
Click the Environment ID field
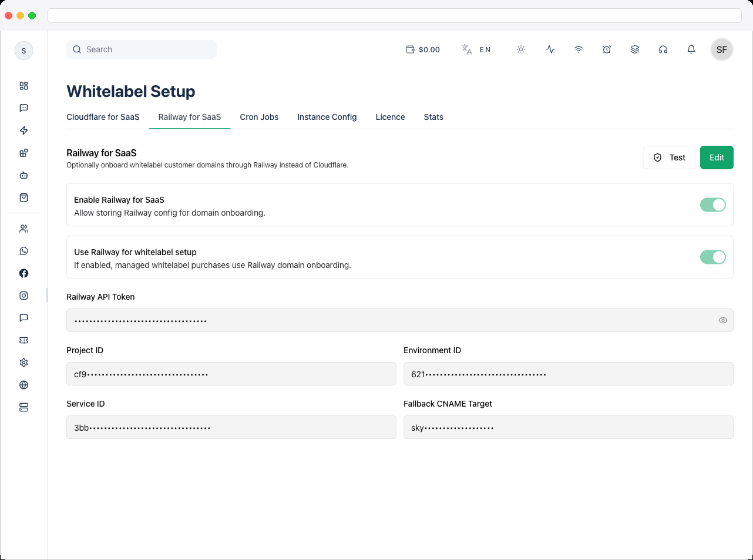tap(569, 374)
